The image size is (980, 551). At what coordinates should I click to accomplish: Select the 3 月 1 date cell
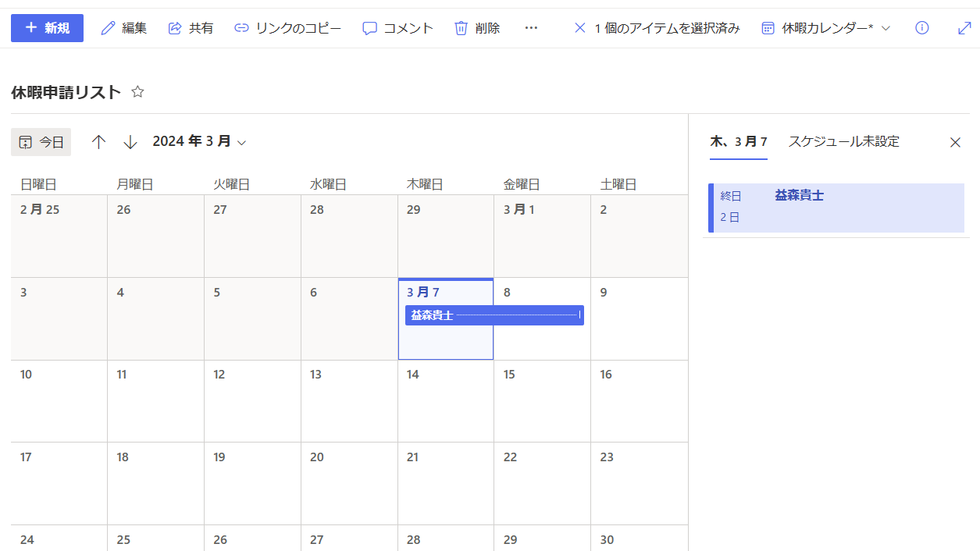coord(542,236)
